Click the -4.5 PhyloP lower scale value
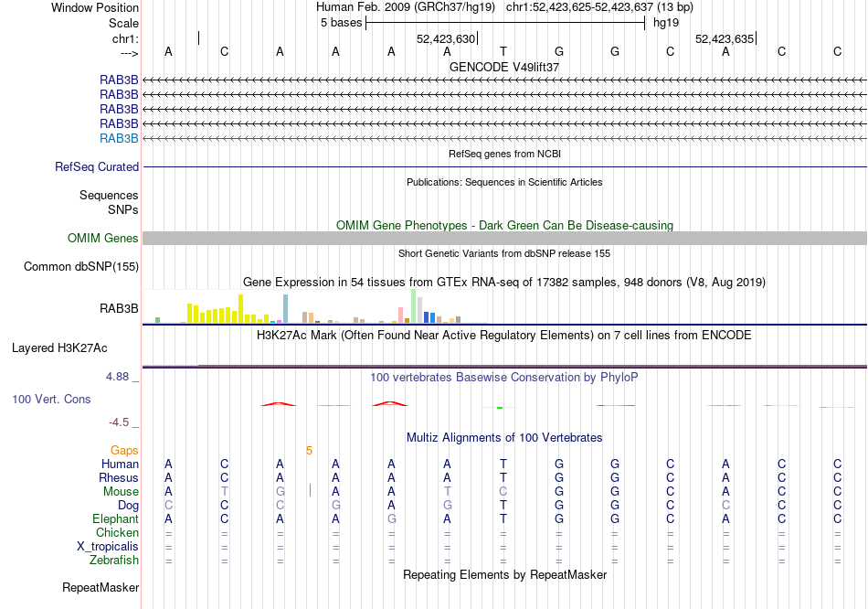The height and width of the screenshot is (609, 868). tap(119, 422)
